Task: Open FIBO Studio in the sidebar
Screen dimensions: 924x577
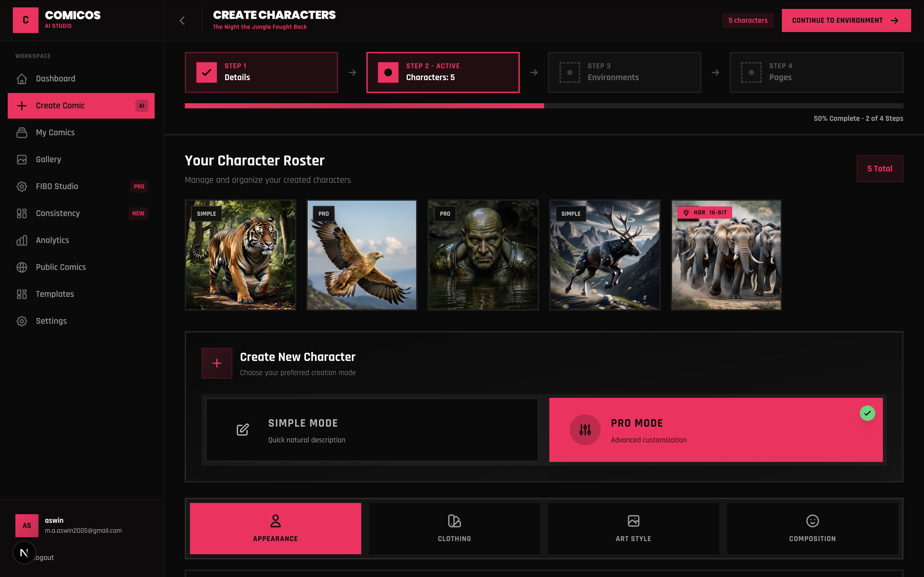Action: click(57, 186)
